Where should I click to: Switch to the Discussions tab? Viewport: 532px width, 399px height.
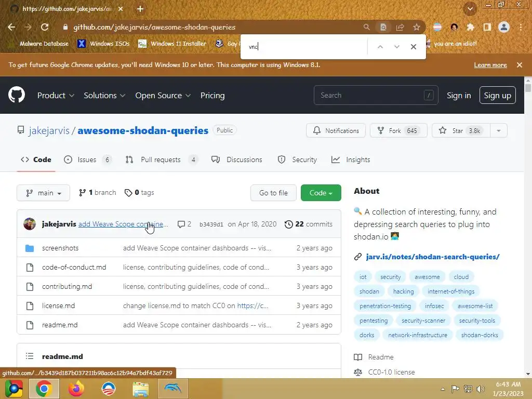(237, 159)
